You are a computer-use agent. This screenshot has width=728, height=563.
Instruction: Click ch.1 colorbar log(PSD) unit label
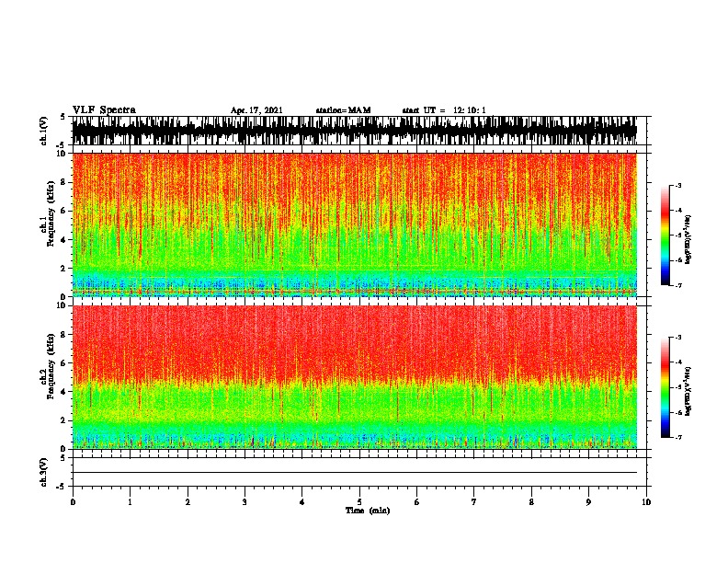[688, 239]
